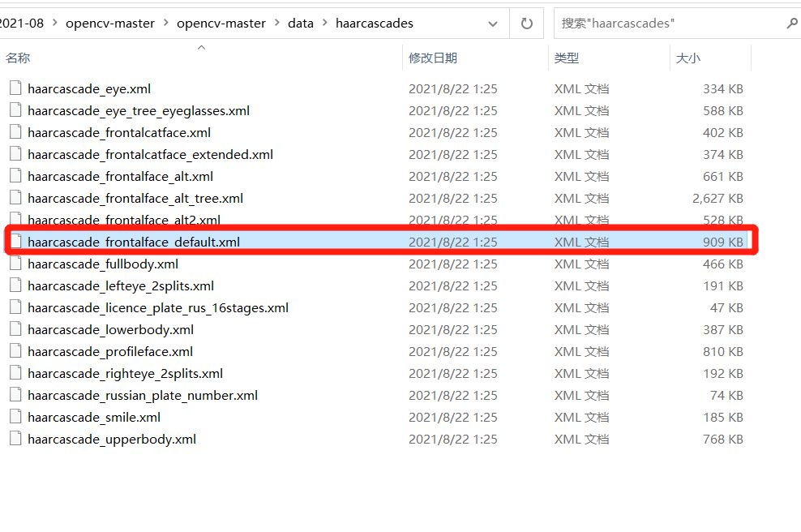This screenshot has width=801, height=532.
Task: Select file name haarcascade_russian_plate_number.xml
Action: 143,396
